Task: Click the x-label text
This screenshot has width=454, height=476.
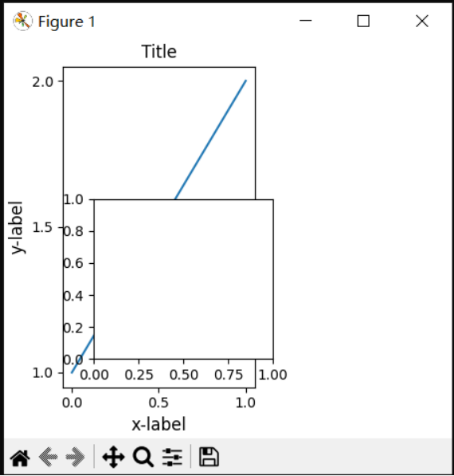Action: point(159,424)
